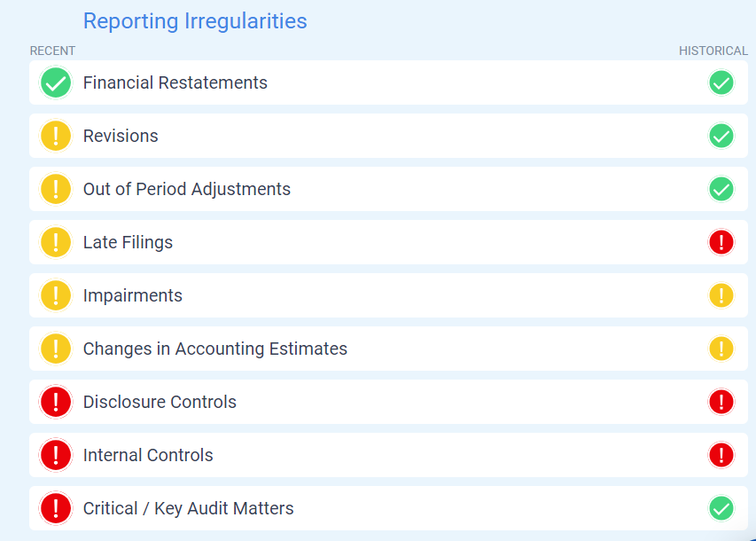Click the RECENT column header

52,51
